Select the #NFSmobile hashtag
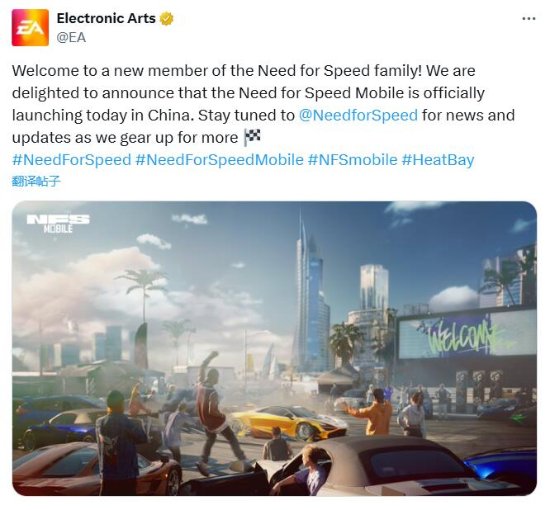Screen dimensions: 550x510 [353, 160]
